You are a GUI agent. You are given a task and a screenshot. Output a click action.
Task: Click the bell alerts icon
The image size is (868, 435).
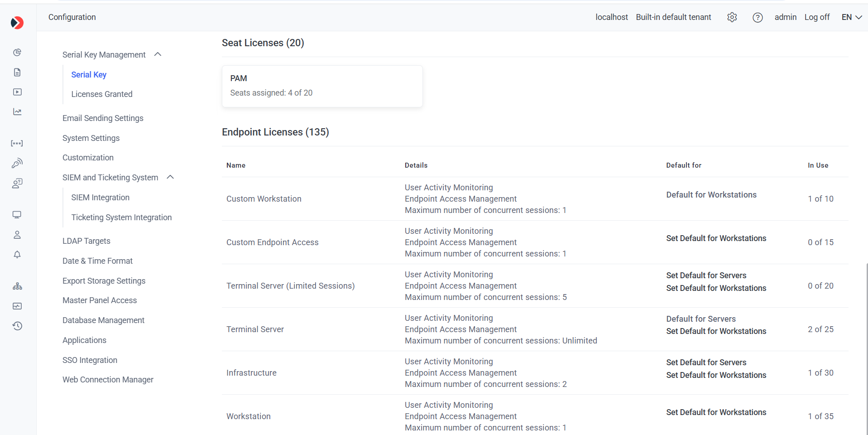17,255
